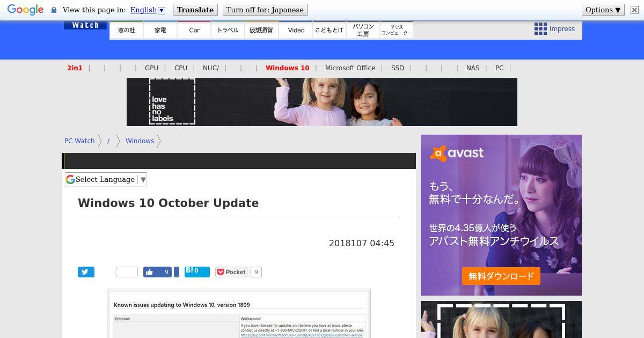Screen dimensions: 644x338
Task: Click the Watch site logo
Action: [x=85, y=25]
